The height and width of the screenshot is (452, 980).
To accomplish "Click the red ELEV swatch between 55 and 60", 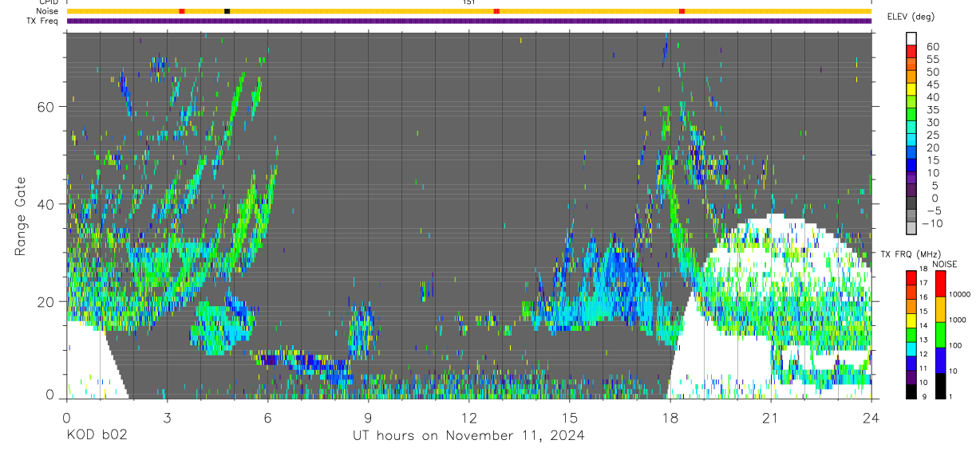I will (911, 51).
